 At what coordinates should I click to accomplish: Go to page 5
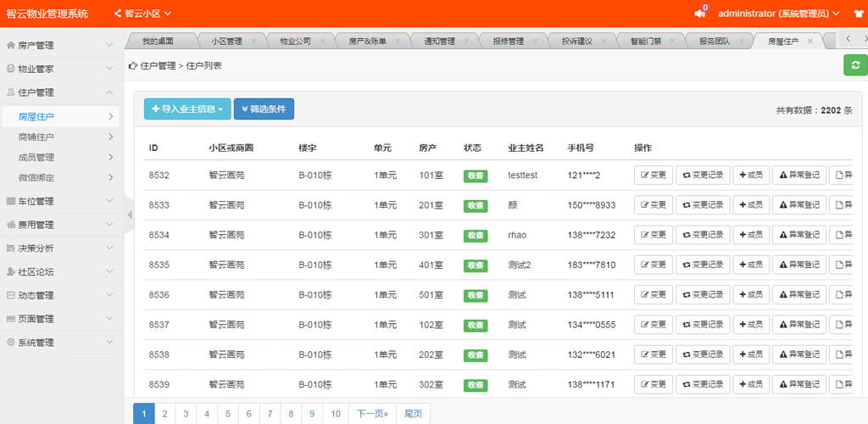227,414
